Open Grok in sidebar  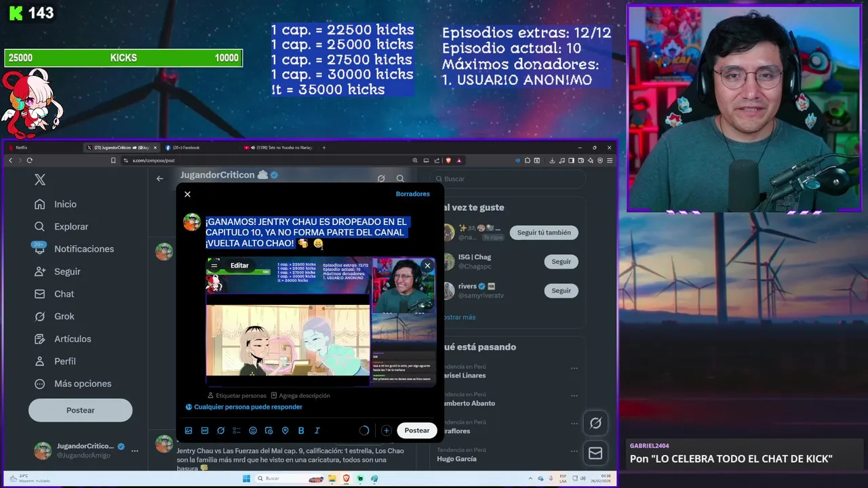tap(54, 316)
